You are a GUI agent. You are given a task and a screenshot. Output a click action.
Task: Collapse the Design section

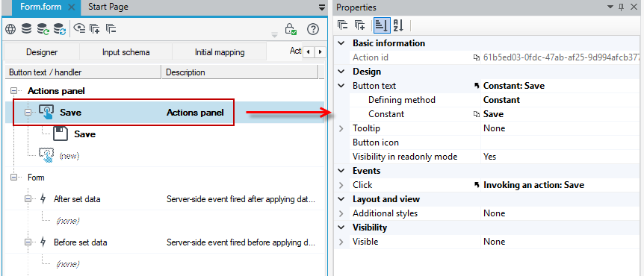pos(341,72)
